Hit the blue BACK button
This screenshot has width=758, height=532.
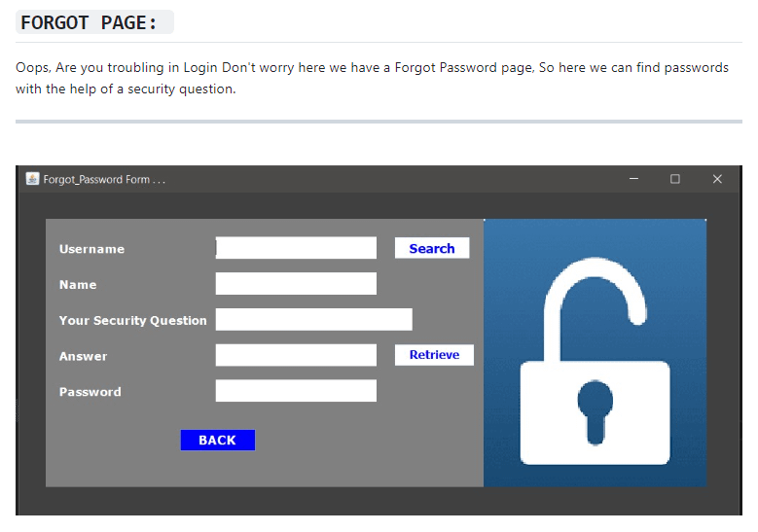pos(217,441)
